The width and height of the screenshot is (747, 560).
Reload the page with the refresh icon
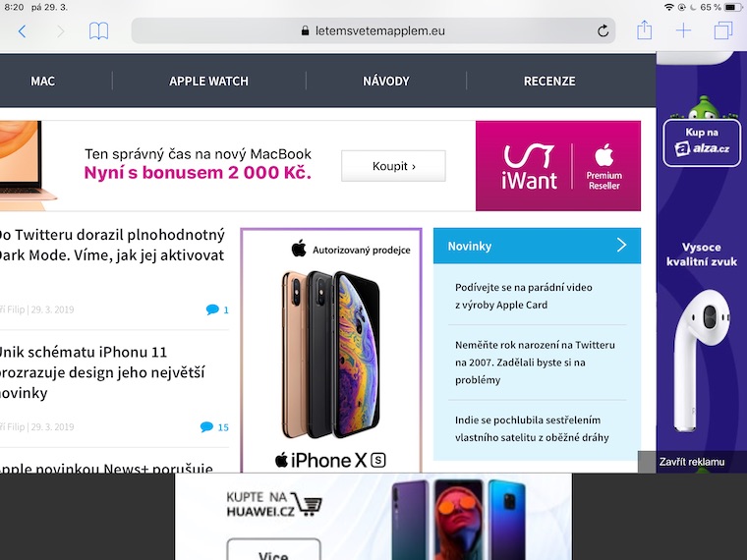(603, 31)
